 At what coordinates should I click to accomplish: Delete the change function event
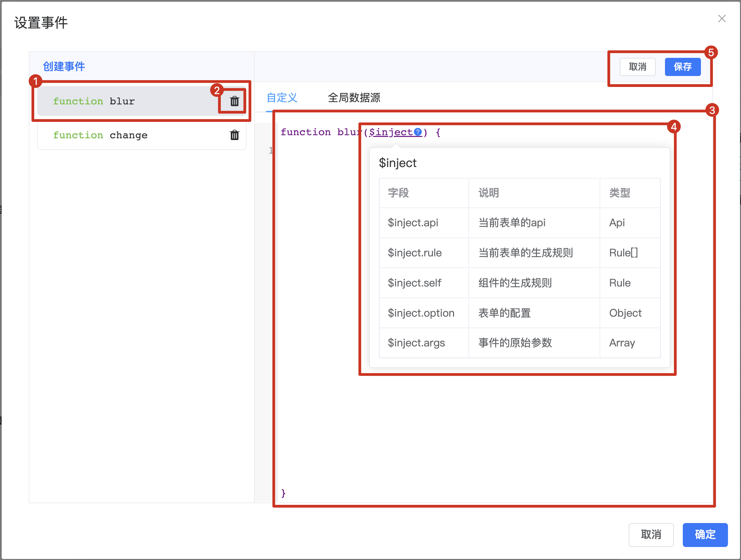pyautogui.click(x=234, y=135)
